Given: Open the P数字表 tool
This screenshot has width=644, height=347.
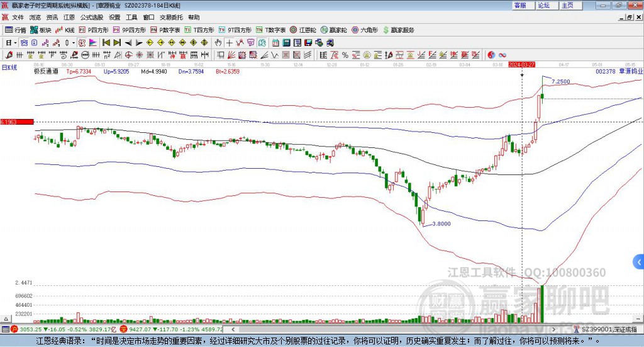Looking at the screenshot, I should (x=165, y=30).
